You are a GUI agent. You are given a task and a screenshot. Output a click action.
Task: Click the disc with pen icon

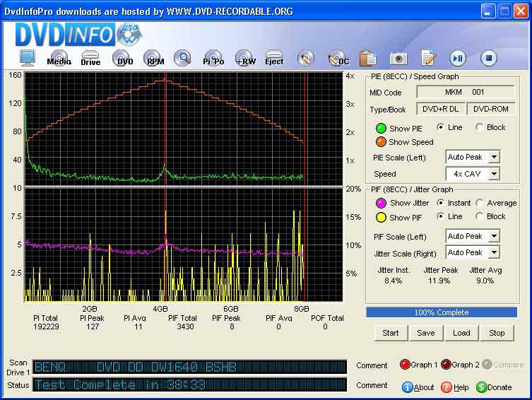pyautogui.click(x=305, y=58)
